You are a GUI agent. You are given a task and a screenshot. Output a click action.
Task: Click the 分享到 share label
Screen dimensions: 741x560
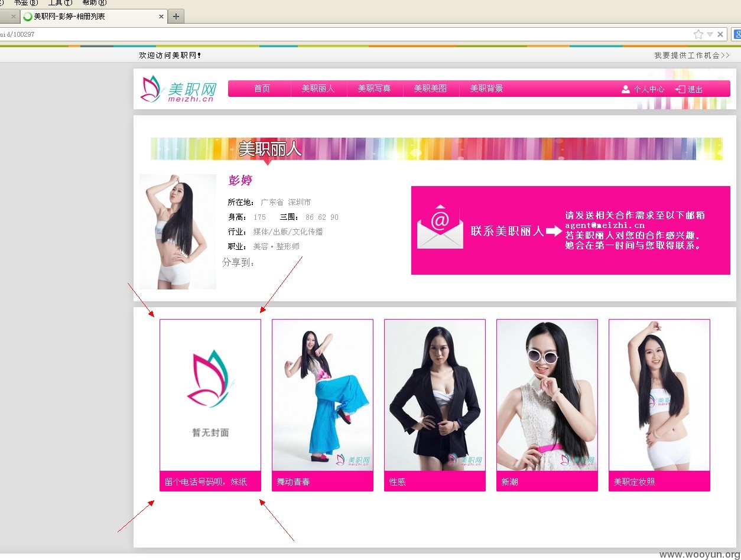pos(238,262)
